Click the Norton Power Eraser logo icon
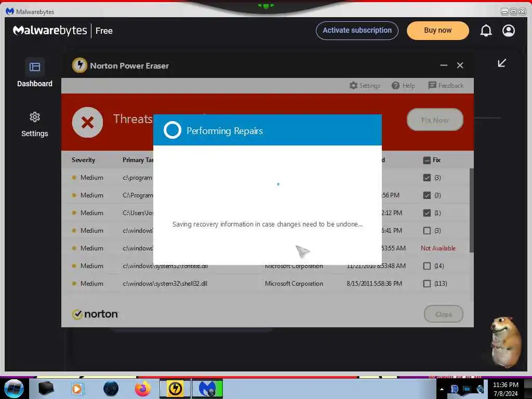Viewport: 532px width, 399px height. pos(79,65)
